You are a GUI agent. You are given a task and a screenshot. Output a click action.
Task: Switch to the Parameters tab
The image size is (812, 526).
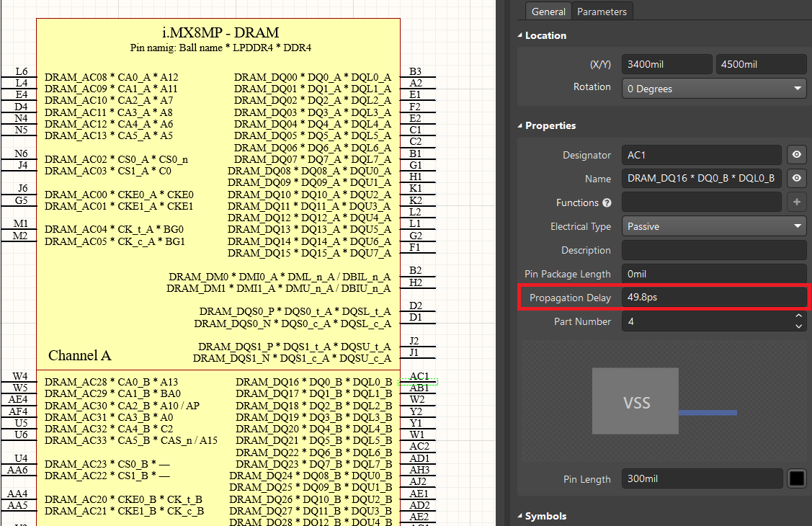pyautogui.click(x=602, y=11)
